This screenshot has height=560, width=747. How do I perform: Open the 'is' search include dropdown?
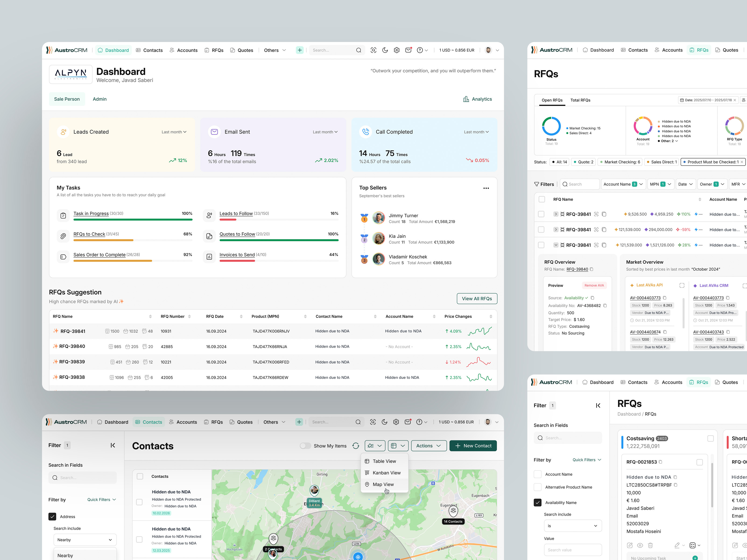[573, 526]
